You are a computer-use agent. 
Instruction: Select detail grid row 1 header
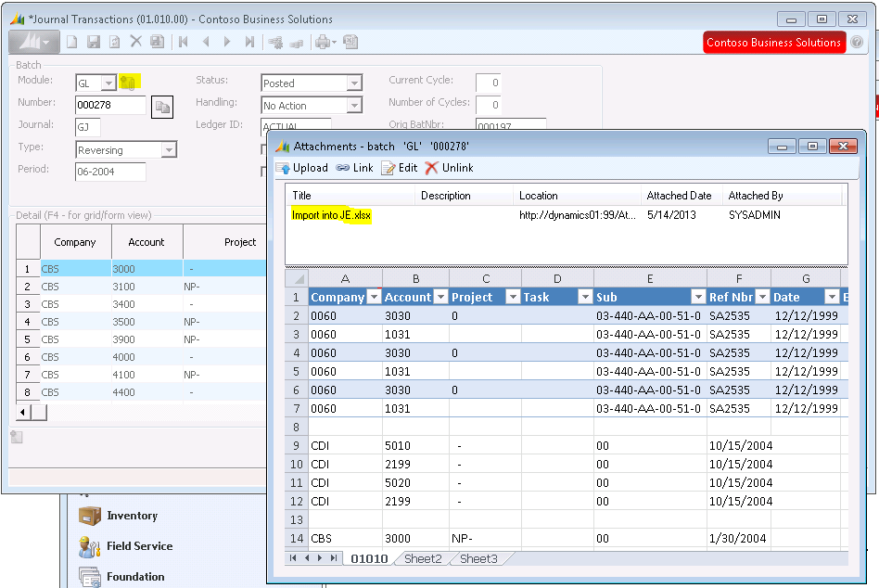[28, 269]
